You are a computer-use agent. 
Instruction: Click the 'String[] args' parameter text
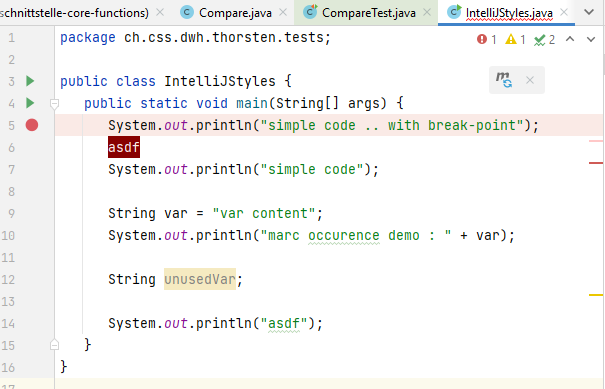pos(328,103)
